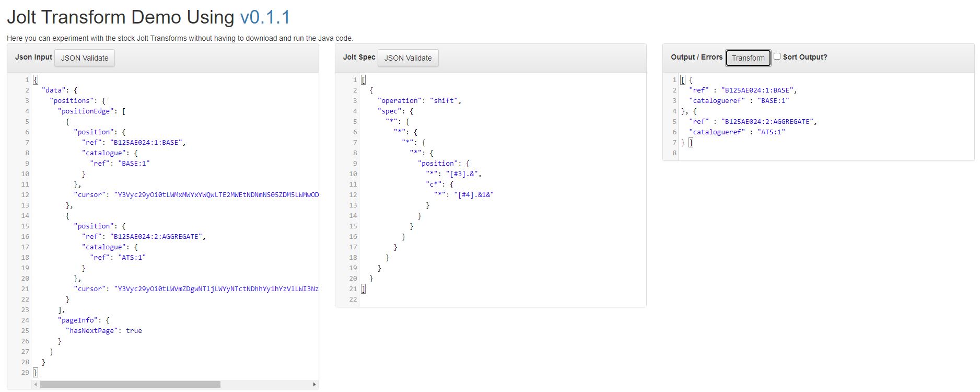The height and width of the screenshot is (392, 980).
Task: Click the "position" key in Jolt Spec
Action: tap(438, 163)
